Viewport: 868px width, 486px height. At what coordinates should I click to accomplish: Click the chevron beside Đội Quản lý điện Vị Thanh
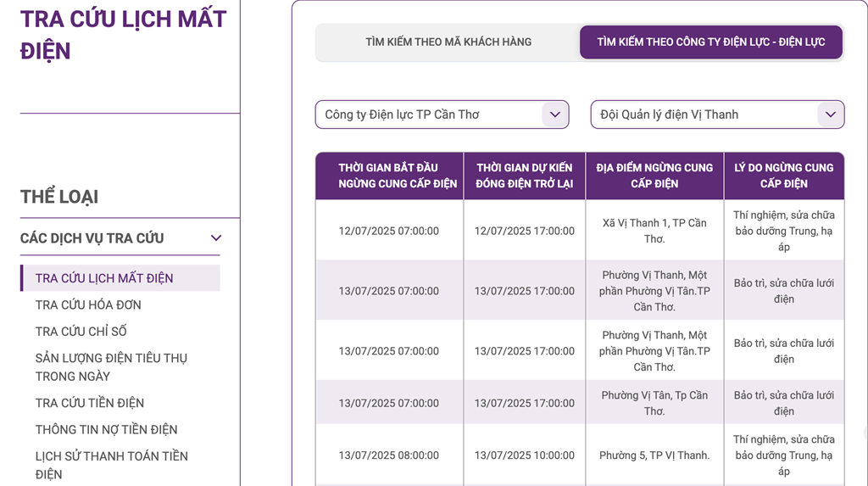click(x=830, y=115)
